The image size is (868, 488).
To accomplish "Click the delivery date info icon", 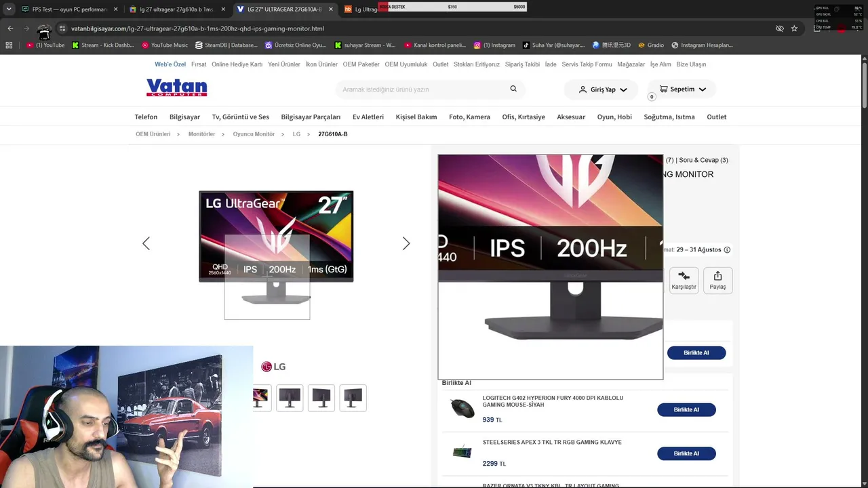I will [x=727, y=249].
